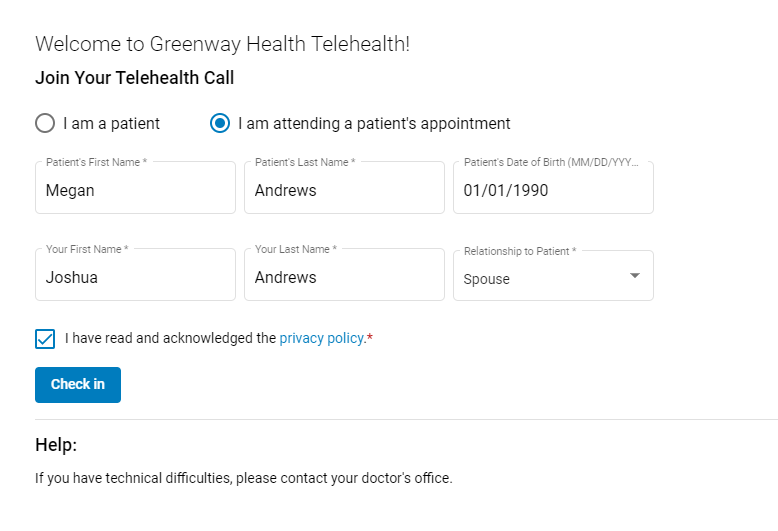Click the Check in button

click(78, 385)
